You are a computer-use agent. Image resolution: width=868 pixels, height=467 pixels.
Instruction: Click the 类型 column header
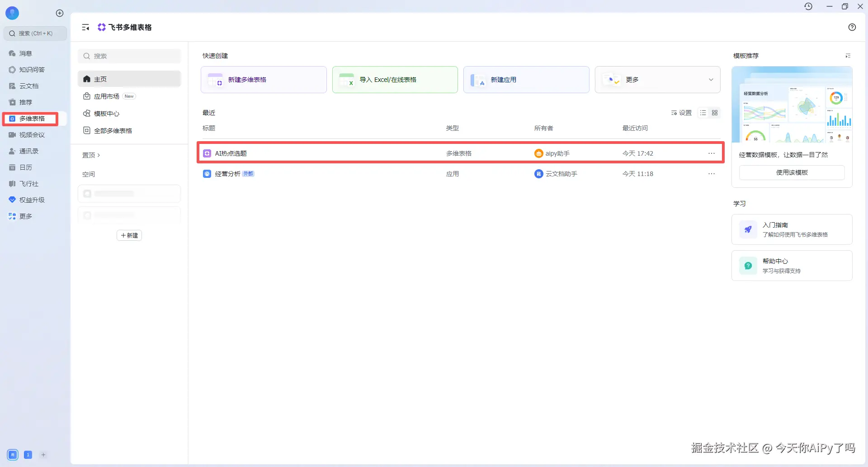pos(453,128)
